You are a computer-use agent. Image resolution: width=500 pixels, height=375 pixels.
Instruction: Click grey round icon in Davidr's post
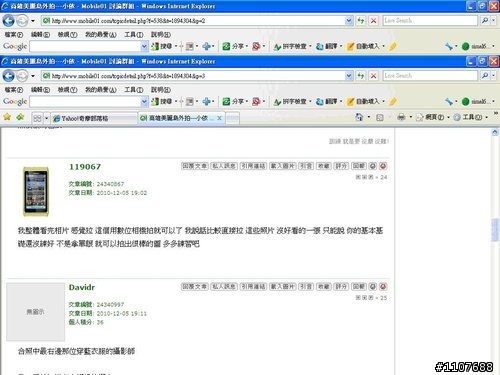tap(373, 286)
